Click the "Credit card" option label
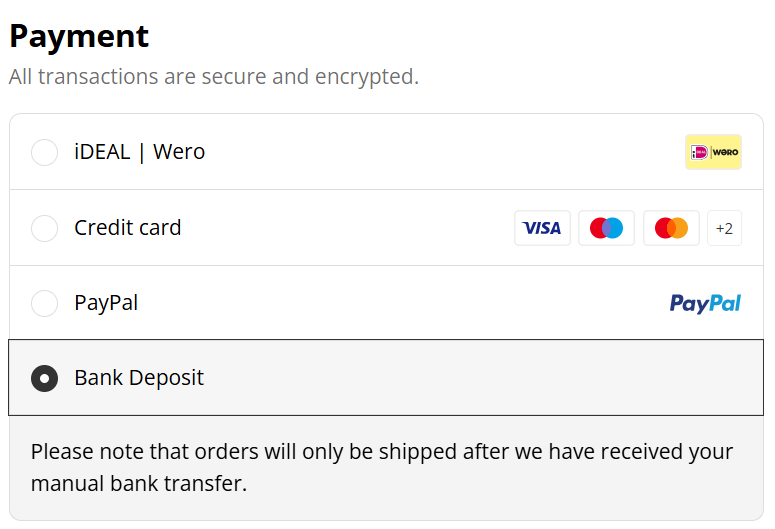The width and height of the screenshot is (775, 529). (128, 228)
